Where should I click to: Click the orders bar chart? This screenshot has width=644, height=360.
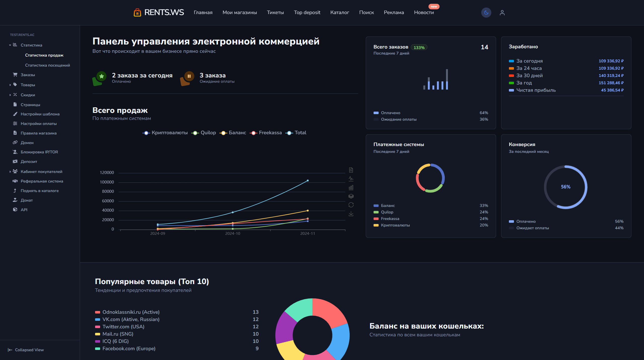(436, 79)
